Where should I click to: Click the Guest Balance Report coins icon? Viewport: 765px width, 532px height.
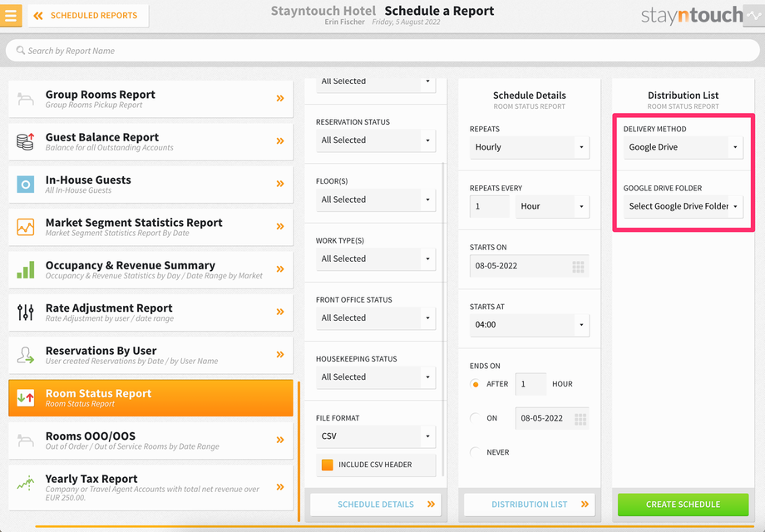coord(26,141)
